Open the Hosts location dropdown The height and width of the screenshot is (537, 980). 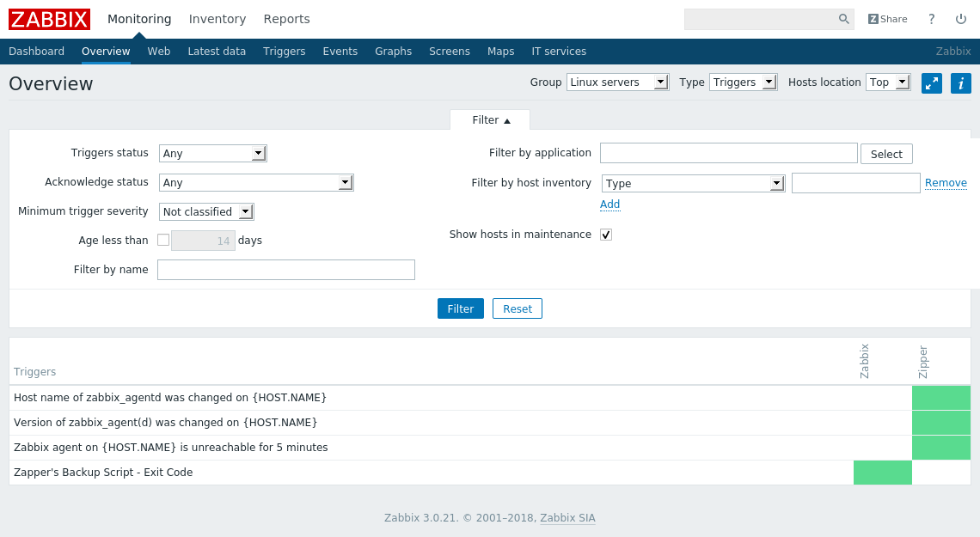coord(888,82)
